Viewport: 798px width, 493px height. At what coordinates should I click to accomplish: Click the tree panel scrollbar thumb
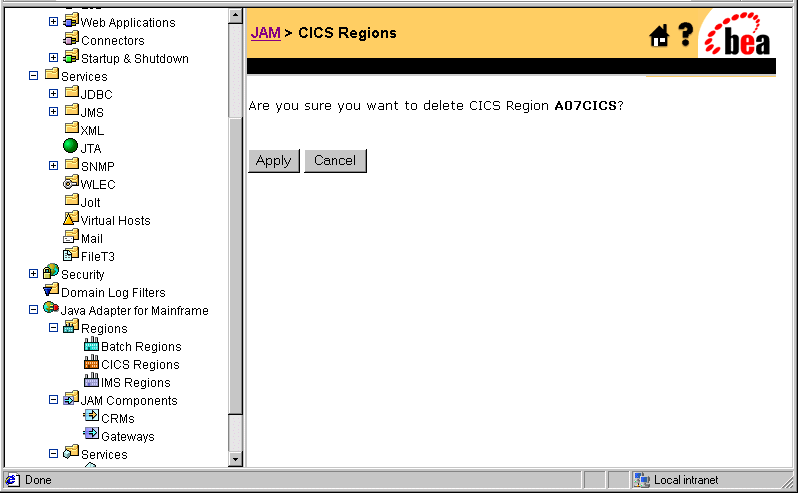point(235,266)
